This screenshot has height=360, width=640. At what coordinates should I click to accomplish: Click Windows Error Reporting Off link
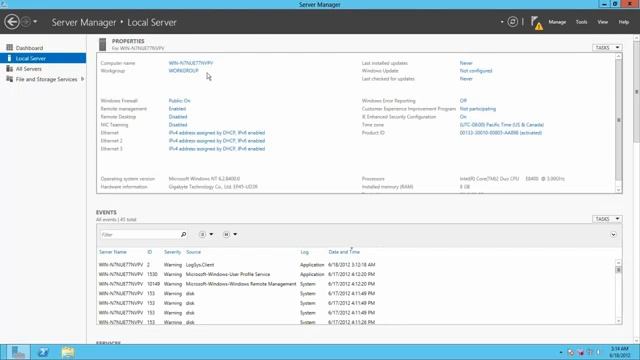pos(463,101)
